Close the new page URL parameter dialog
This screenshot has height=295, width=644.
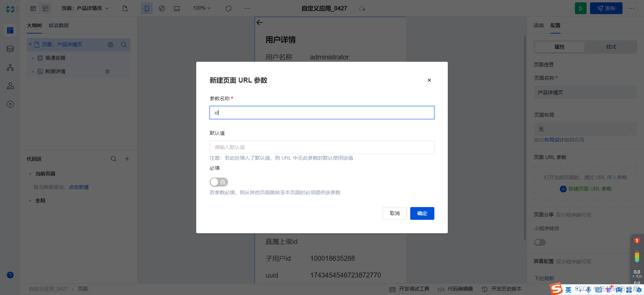point(429,80)
